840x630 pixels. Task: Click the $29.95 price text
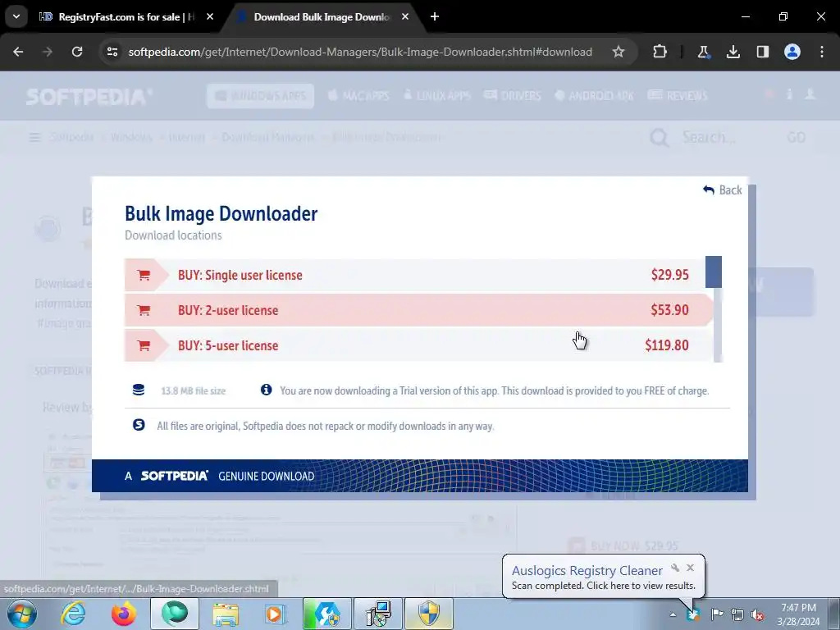tap(669, 275)
